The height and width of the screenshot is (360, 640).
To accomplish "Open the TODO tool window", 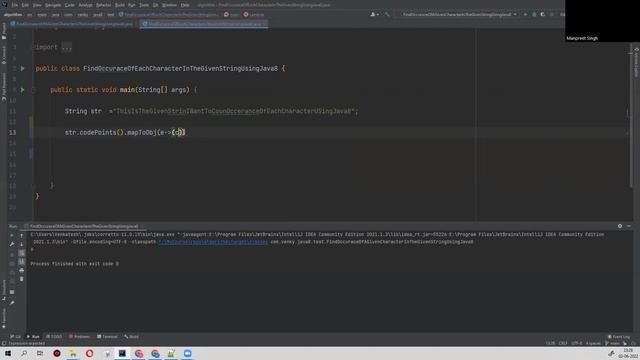I will pyautogui.click(x=54, y=337).
